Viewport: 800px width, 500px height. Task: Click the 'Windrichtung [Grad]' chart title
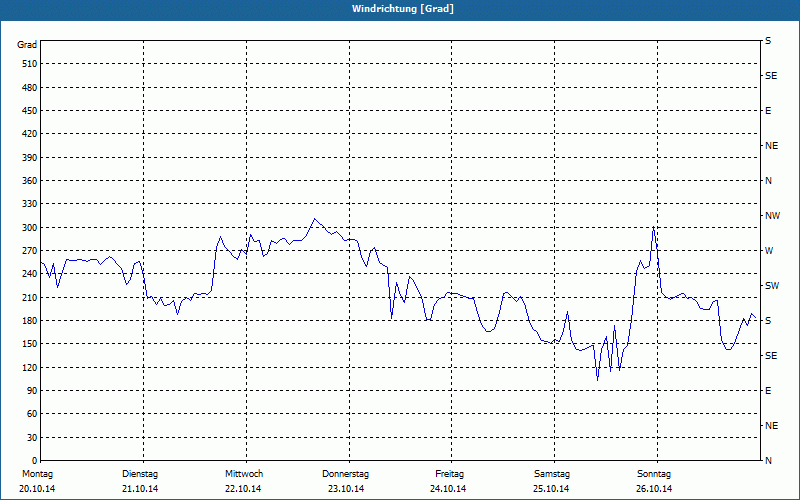click(x=403, y=9)
